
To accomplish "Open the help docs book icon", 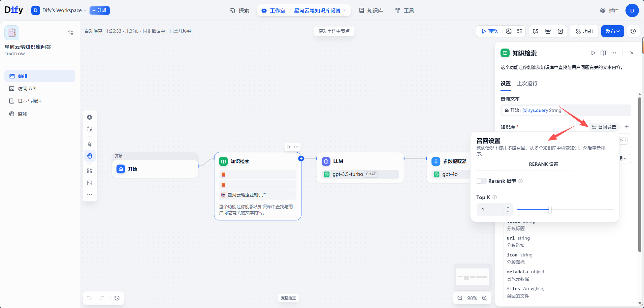I will click(x=603, y=53).
